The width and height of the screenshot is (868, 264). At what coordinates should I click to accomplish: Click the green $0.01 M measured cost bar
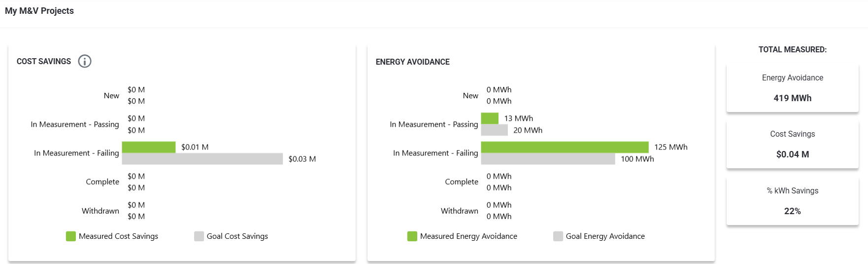coord(149,147)
